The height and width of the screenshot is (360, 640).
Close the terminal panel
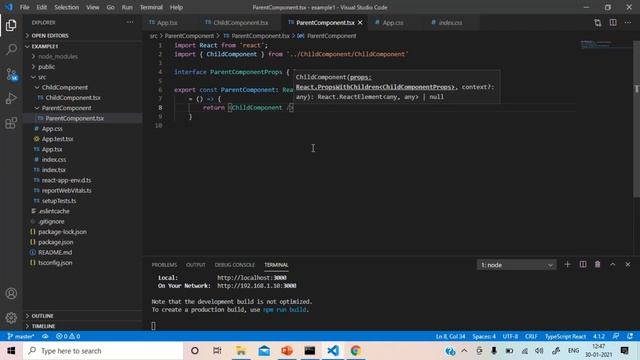point(628,264)
